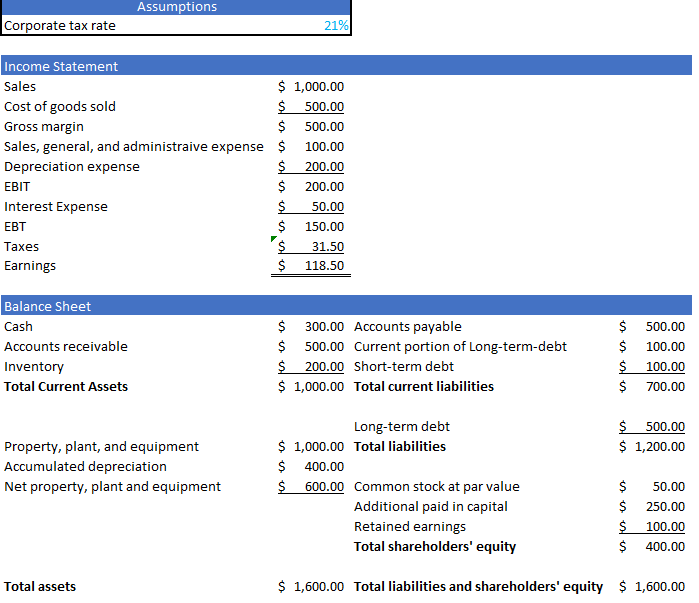This screenshot has height=603, width=699.
Task: Click Net property, plant and equipment label
Action: click(x=112, y=487)
